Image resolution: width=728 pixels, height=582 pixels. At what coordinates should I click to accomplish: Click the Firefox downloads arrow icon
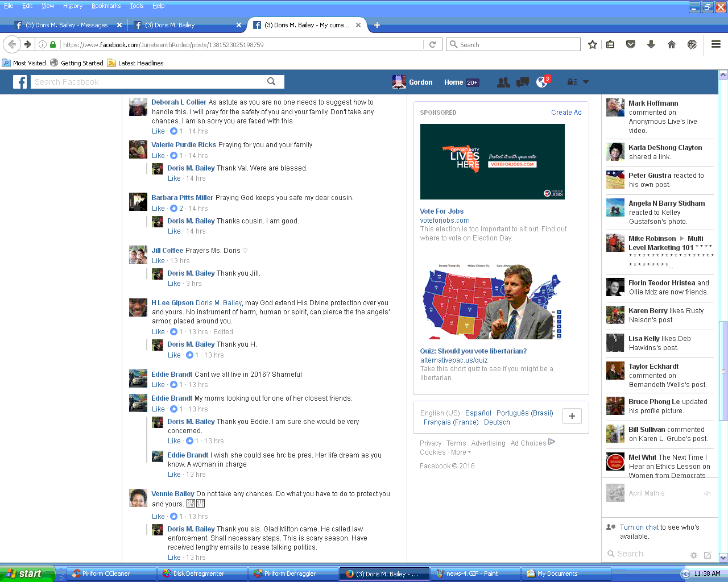pyautogui.click(x=651, y=44)
